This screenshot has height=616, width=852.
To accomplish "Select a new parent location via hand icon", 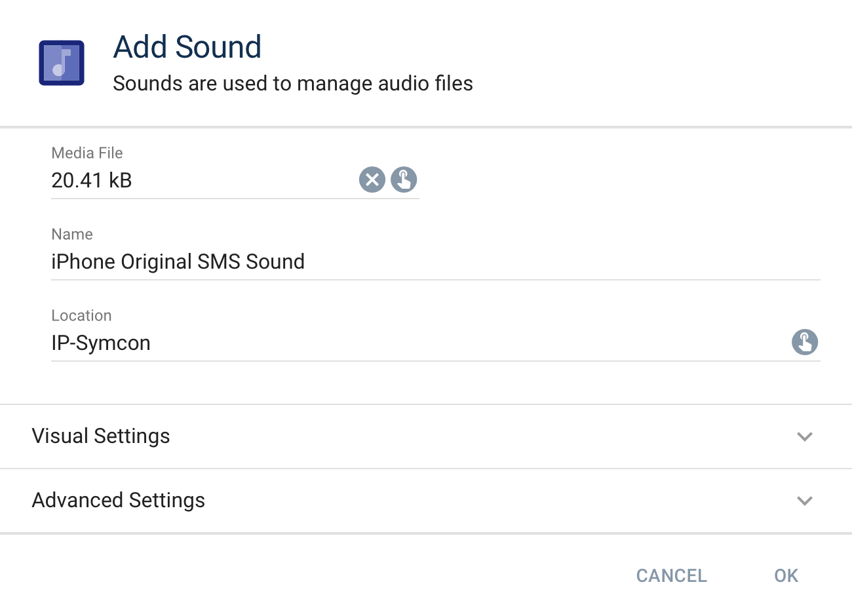I will coord(805,342).
